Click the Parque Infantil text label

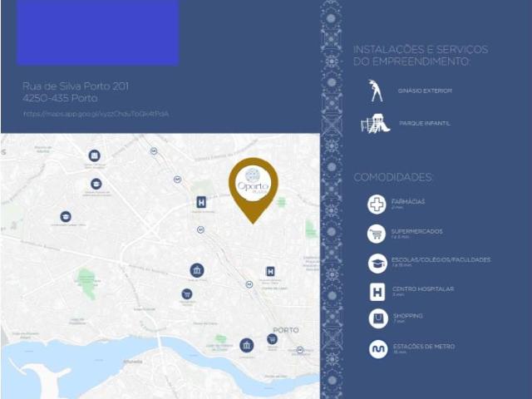click(425, 123)
